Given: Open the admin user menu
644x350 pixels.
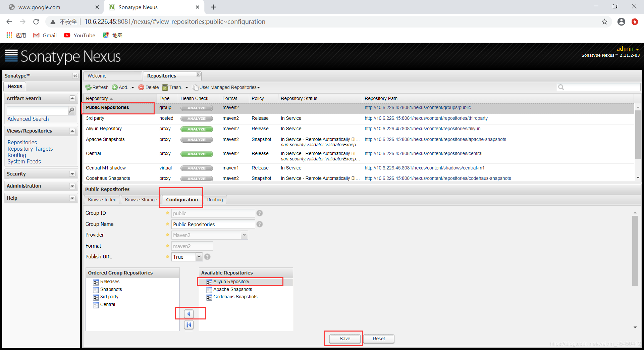Looking at the screenshot, I should (628, 49).
